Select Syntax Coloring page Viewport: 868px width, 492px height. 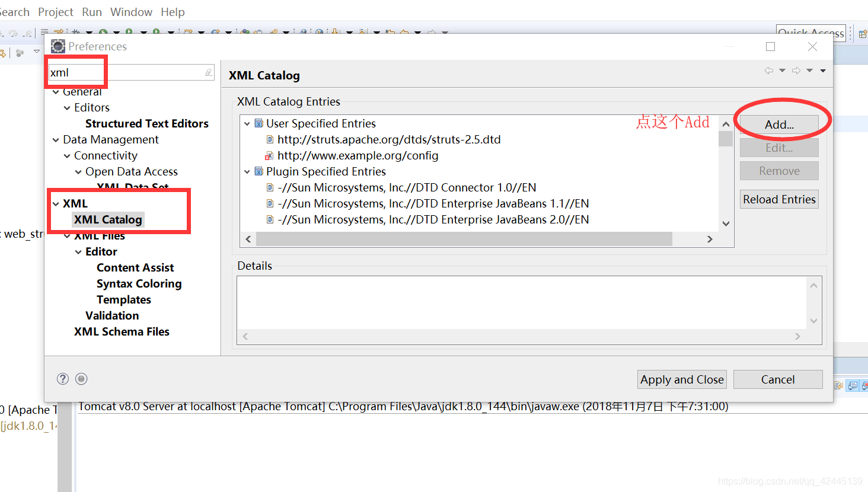[139, 283]
